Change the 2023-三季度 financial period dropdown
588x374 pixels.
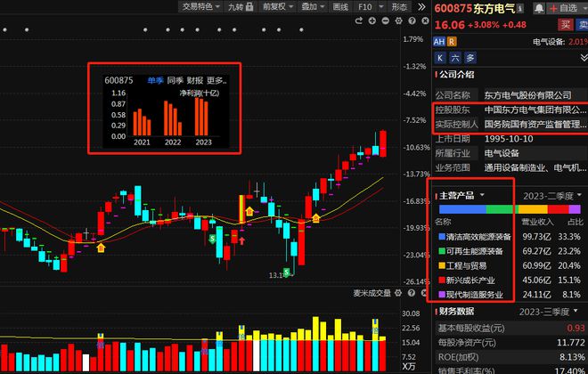(x=549, y=312)
